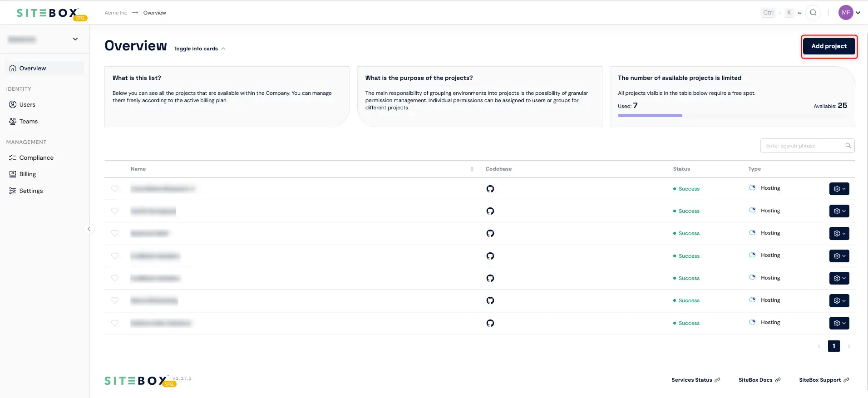Open the SiteBox Support link
The image size is (868, 398).
824,380
